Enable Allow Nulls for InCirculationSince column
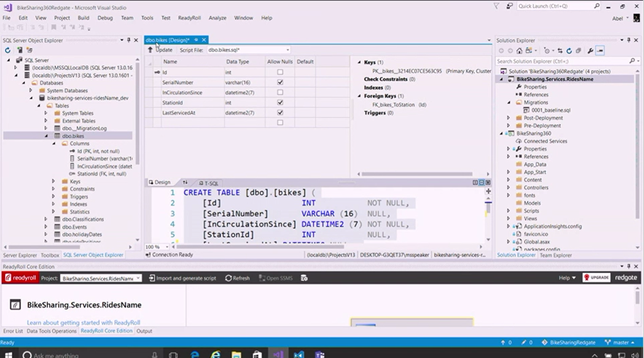 (x=280, y=92)
